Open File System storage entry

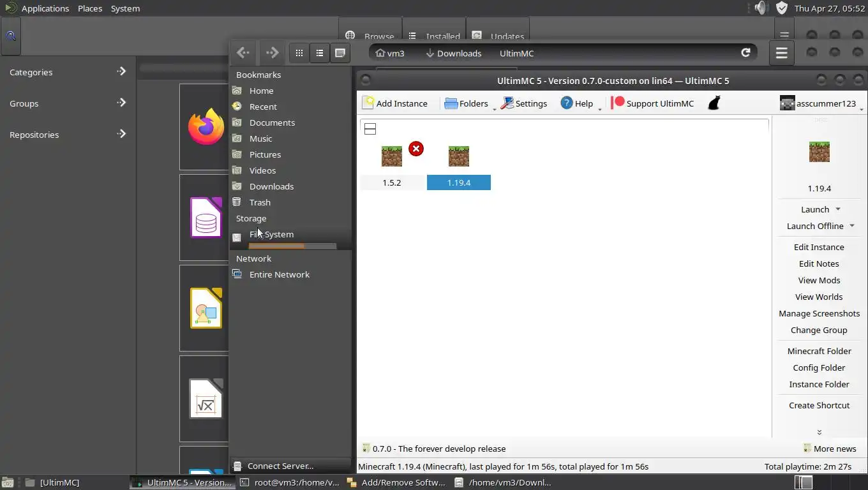pos(290,237)
